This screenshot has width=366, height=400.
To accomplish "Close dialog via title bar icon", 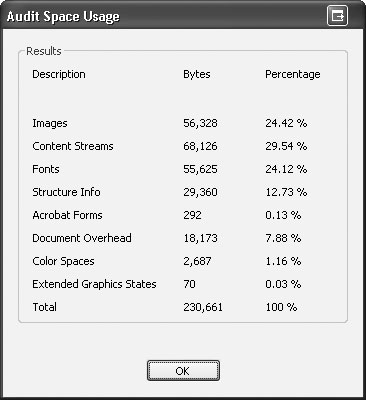I will click(337, 15).
